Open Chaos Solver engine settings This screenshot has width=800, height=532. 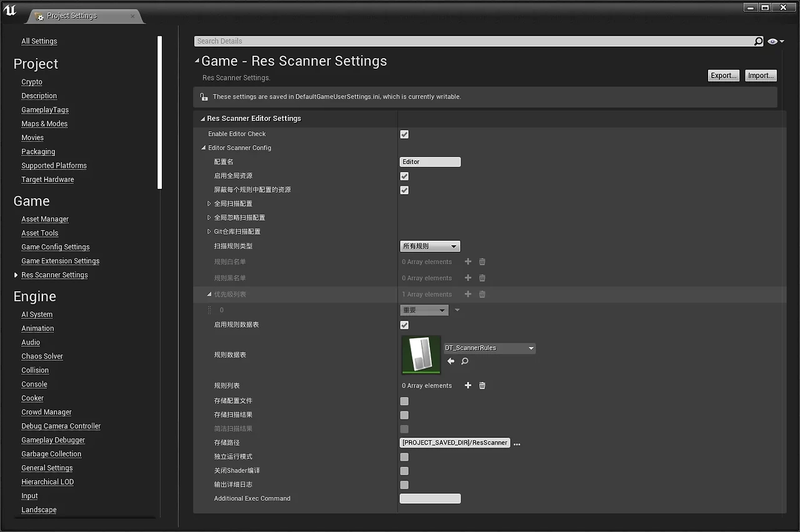pos(42,356)
